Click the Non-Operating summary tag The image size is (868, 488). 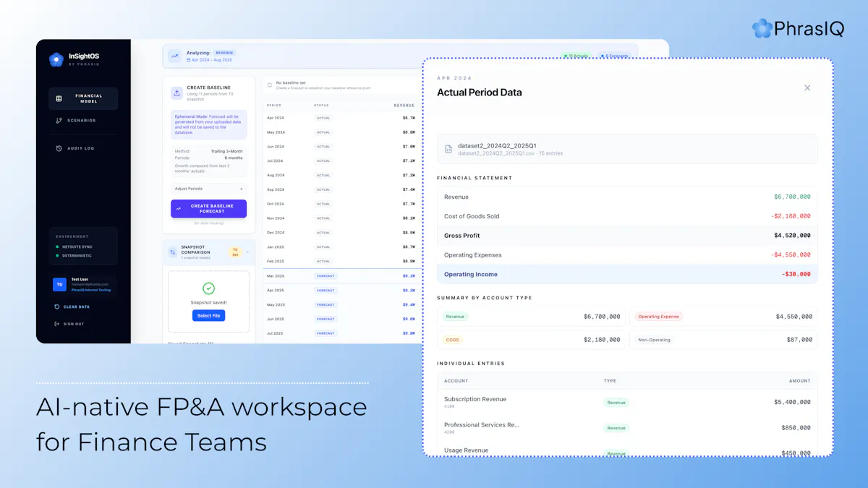[x=655, y=340]
